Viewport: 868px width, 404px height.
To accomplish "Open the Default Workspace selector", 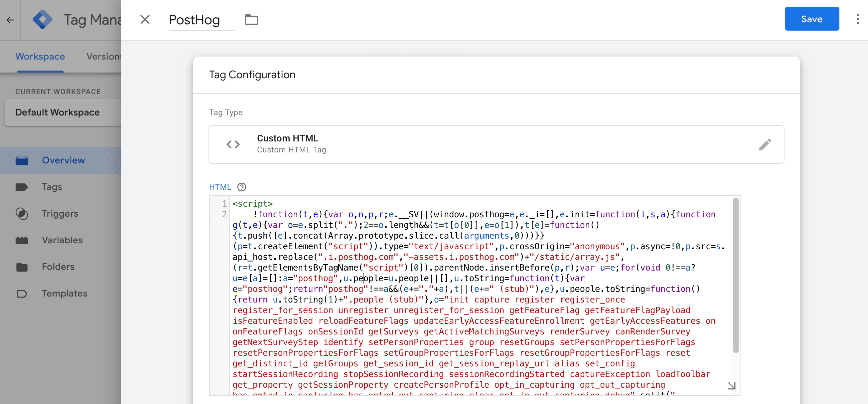I will pyautogui.click(x=63, y=112).
